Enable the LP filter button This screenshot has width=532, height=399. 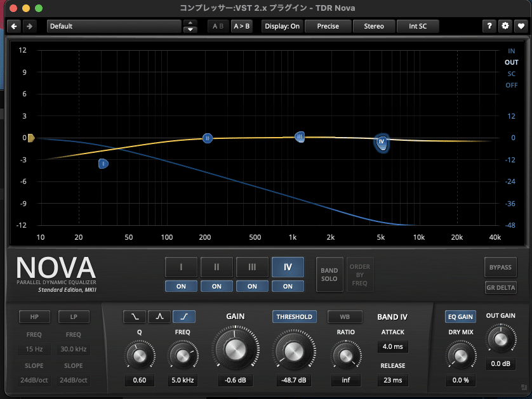tap(74, 317)
